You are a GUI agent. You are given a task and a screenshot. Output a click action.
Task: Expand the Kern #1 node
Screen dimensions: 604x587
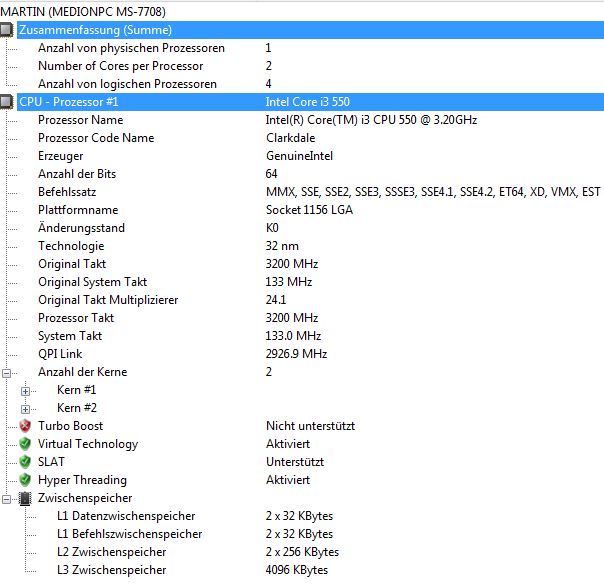click(x=26, y=390)
